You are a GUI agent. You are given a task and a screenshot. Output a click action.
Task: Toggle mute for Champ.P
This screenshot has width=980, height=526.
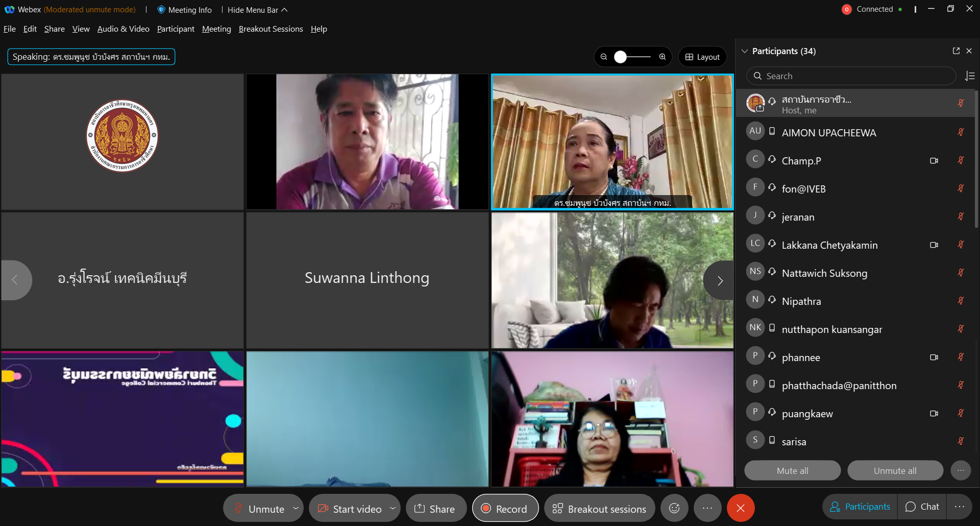click(x=961, y=160)
